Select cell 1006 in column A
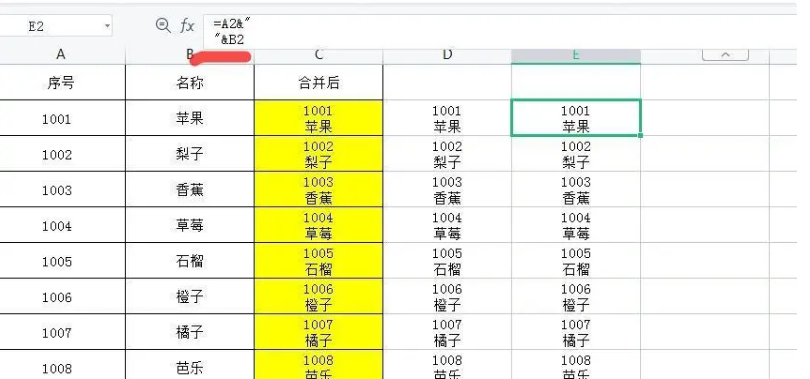 pos(61,296)
